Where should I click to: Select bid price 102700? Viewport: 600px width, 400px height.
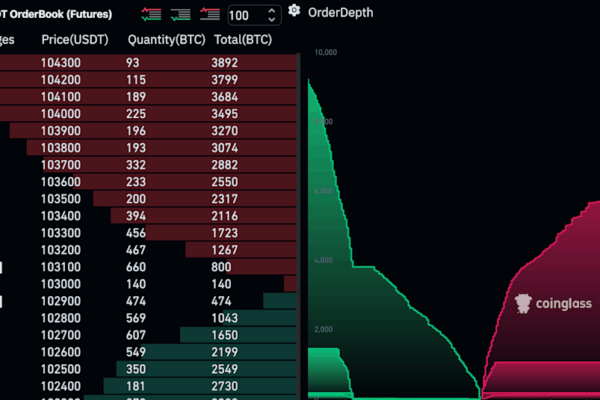coord(61,335)
